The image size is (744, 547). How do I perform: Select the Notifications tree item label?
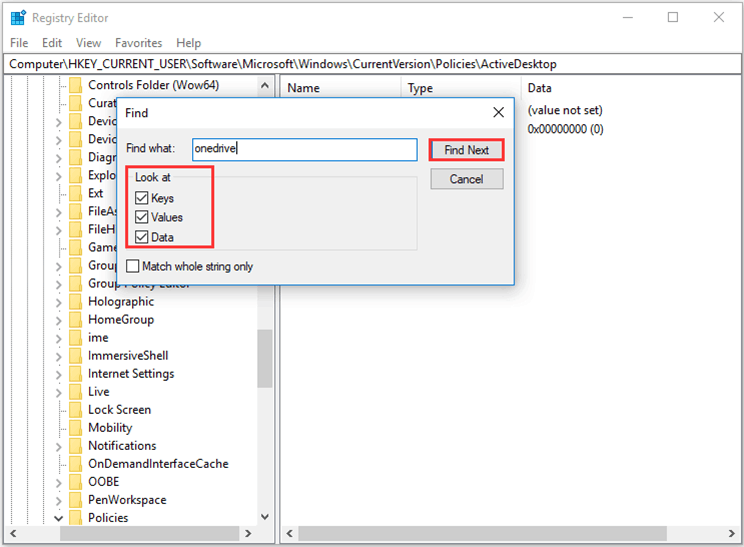(122, 446)
